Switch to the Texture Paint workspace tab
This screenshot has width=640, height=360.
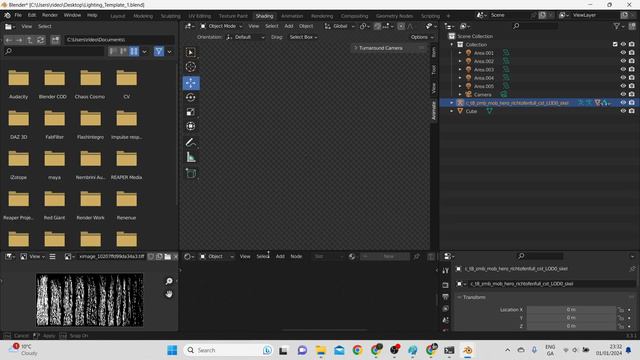pos(233,16)
